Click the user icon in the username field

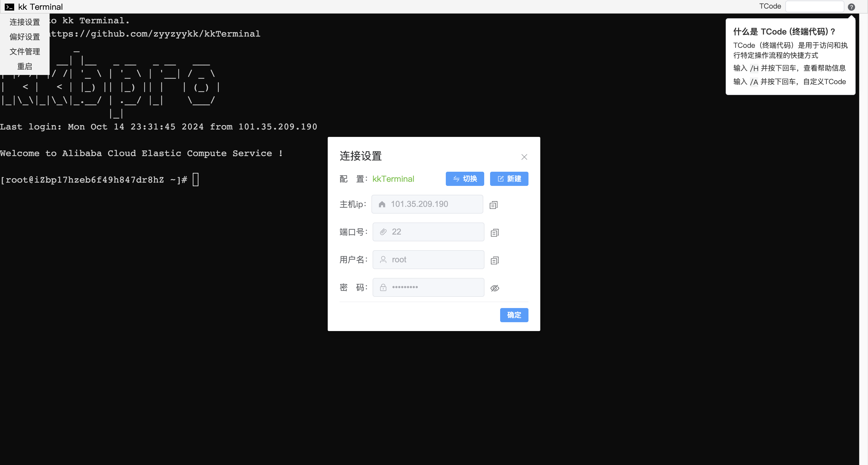(383, 260)
